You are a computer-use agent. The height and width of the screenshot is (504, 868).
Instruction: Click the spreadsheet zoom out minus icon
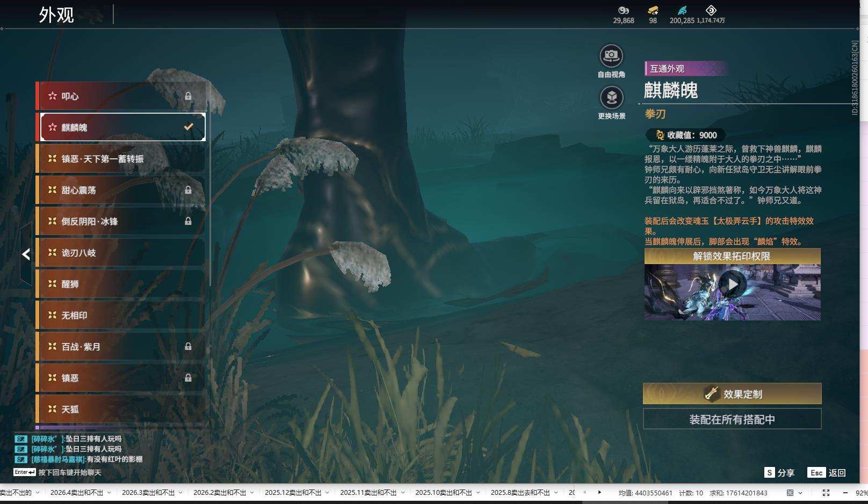coord(845,493)
